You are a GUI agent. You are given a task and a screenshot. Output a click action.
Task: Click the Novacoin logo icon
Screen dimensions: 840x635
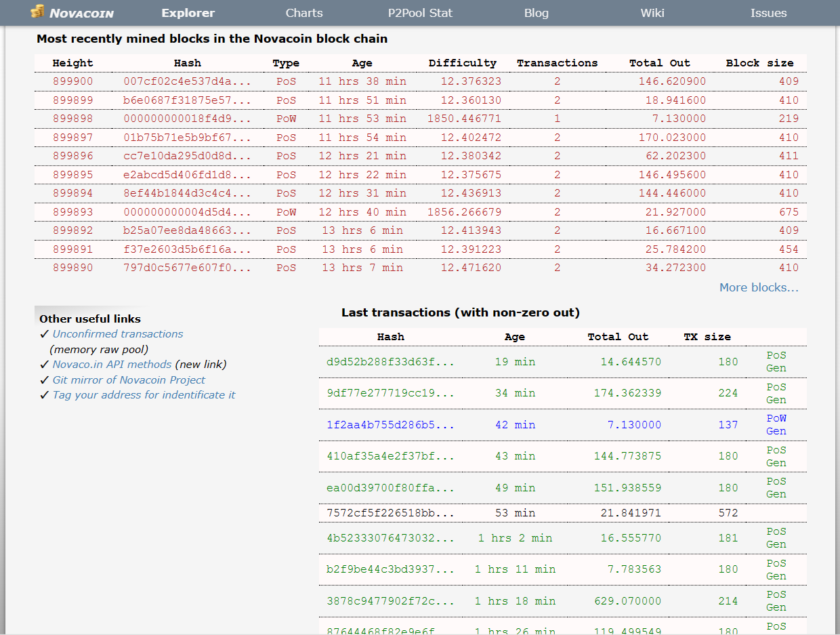tap(37, 12)
